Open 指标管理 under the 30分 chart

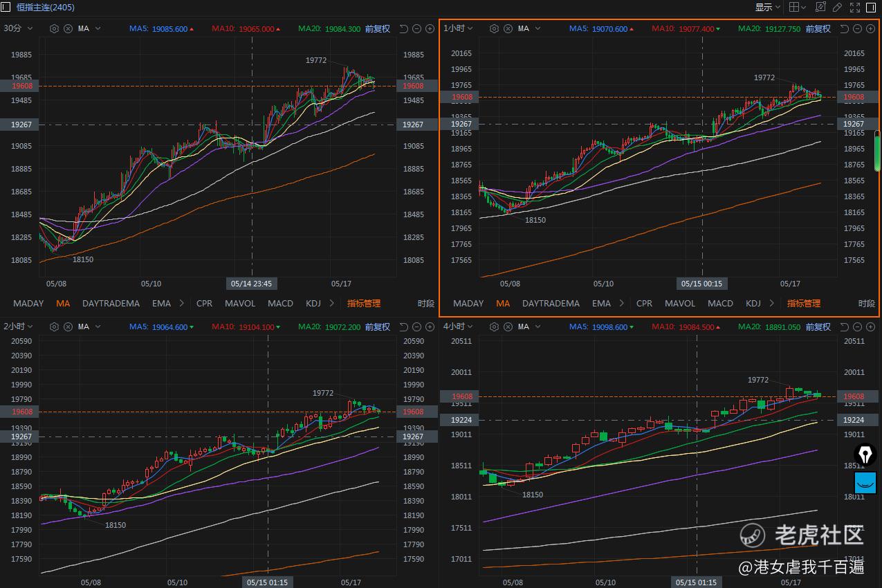point(364,303)
